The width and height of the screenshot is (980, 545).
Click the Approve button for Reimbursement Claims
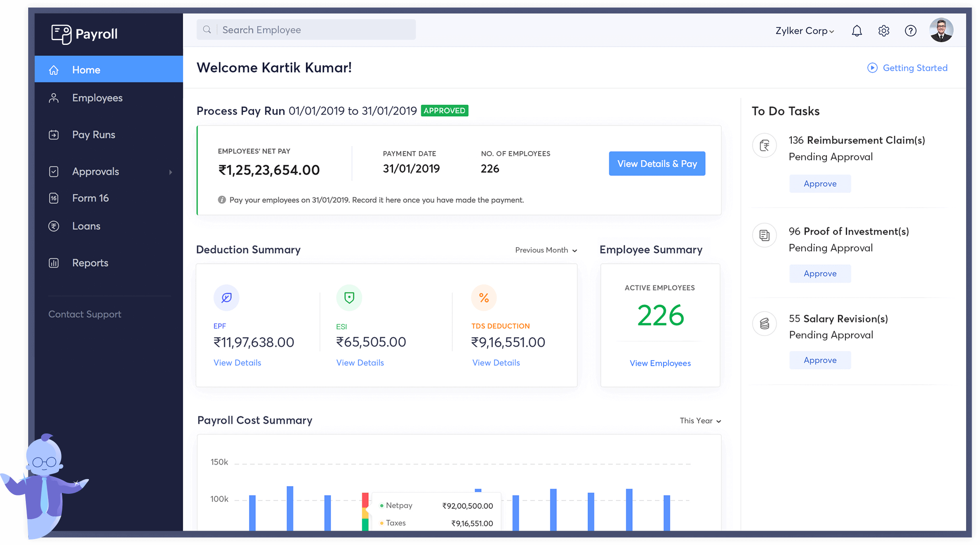(x=819, y=183)
